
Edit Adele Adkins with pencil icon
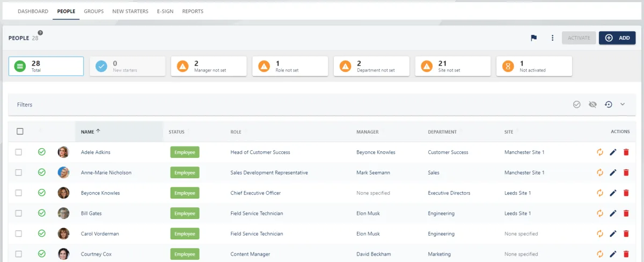pos(613,152)
